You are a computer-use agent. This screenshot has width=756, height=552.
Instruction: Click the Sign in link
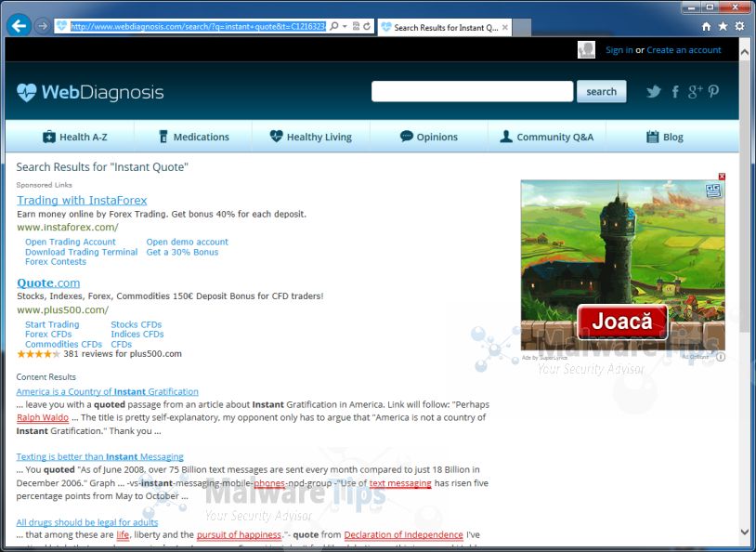coord(619,49)
